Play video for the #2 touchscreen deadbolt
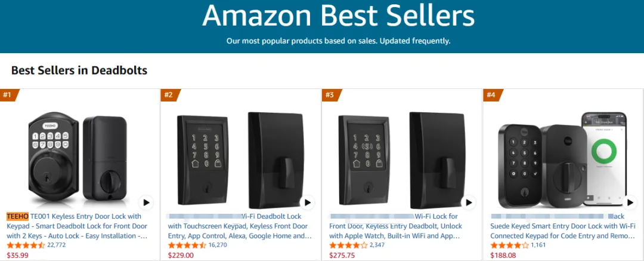The height and width of the screenshot is (261, 644). point(307,202)
